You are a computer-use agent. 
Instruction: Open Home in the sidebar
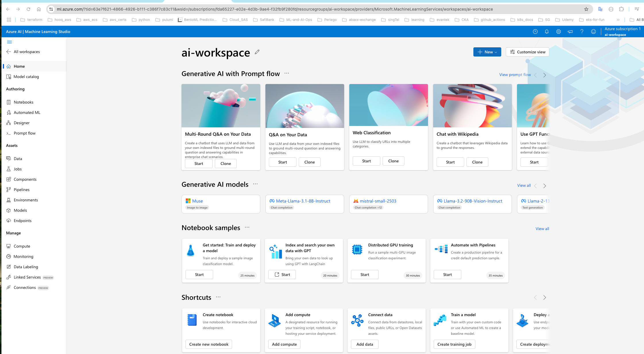point(34,66)
